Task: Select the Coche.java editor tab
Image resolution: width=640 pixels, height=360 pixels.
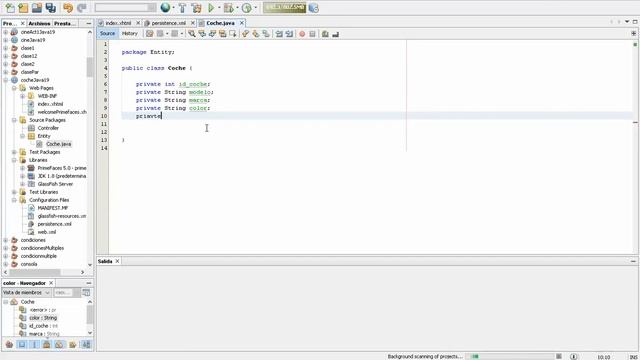Action: click(220, 23)
